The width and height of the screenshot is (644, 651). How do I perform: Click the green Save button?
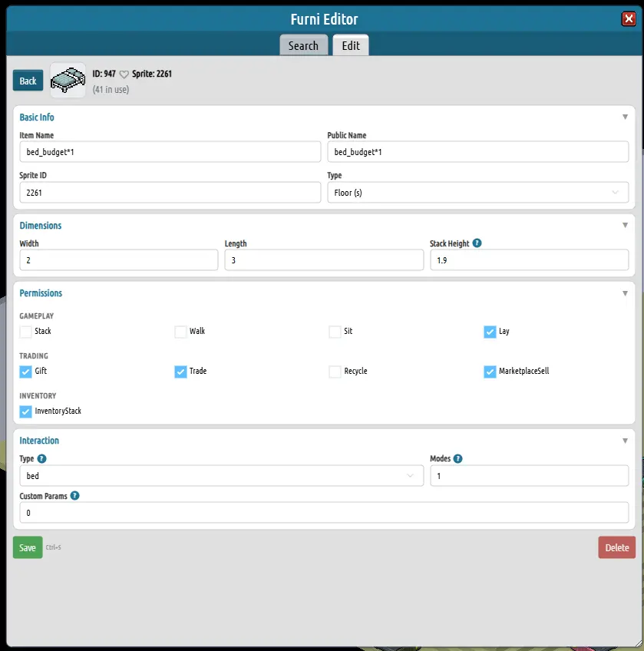[x=28, y=547]
